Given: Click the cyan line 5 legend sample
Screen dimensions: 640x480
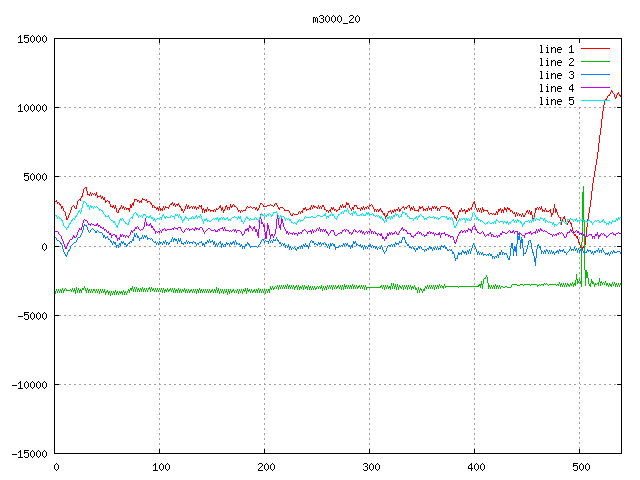Looking at the screenshot, I should click(x=595, y=101).
